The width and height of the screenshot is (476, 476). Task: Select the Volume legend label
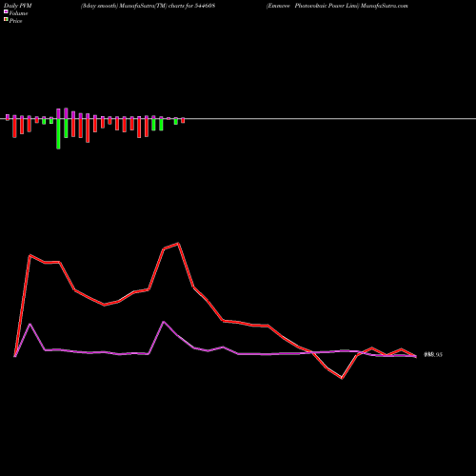[18, 13]
